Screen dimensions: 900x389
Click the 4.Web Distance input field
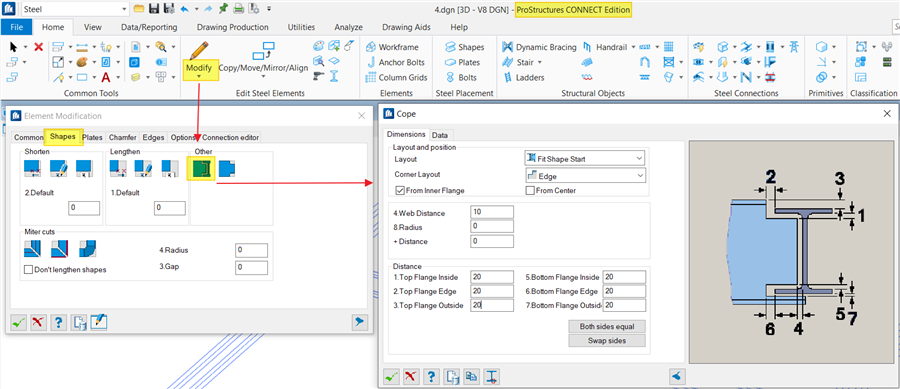pos(491,212)
